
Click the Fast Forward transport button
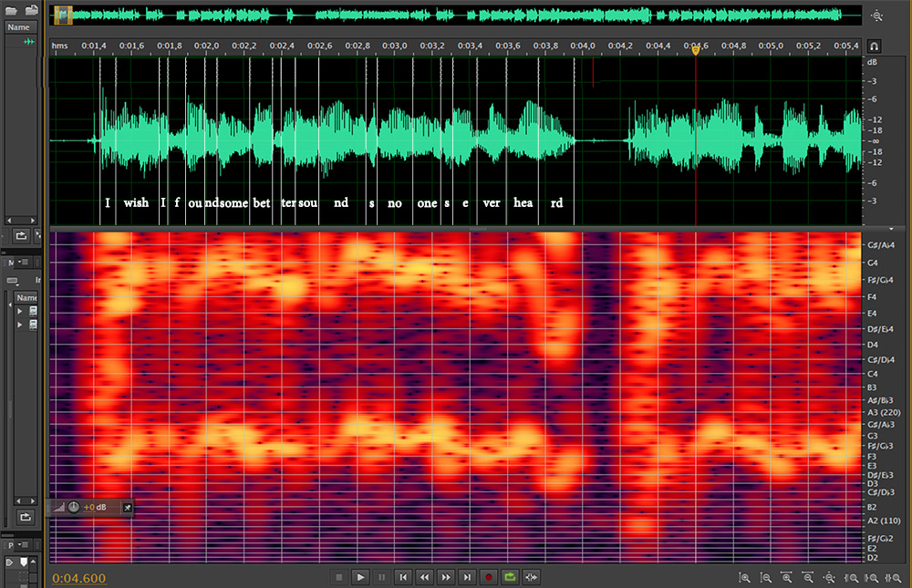pyautogui.click(x=446, y=577)
